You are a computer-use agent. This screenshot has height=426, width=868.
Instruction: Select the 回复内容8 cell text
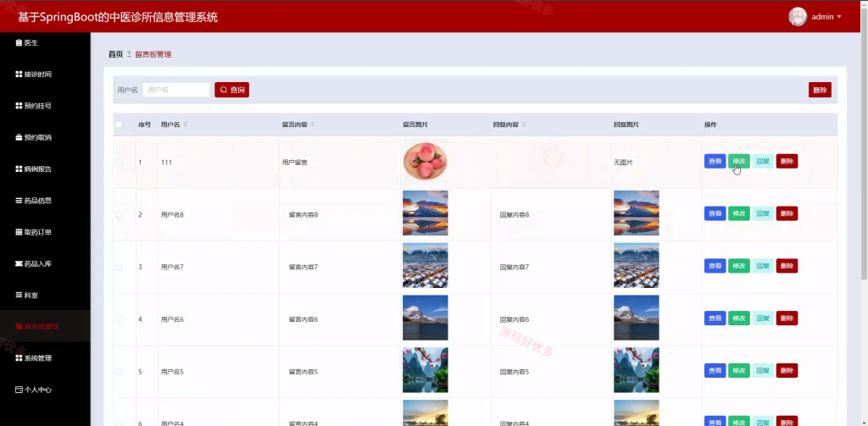click(x=515, y=214)
